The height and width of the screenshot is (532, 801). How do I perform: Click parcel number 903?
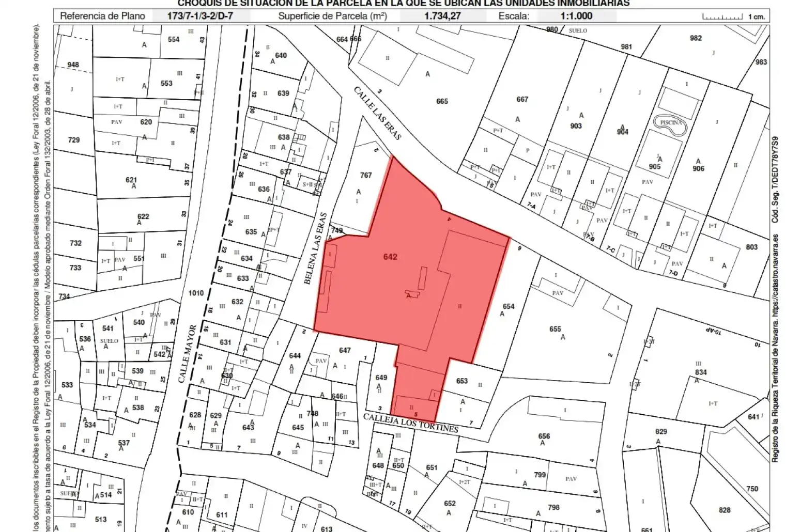(x=576, y=126)
